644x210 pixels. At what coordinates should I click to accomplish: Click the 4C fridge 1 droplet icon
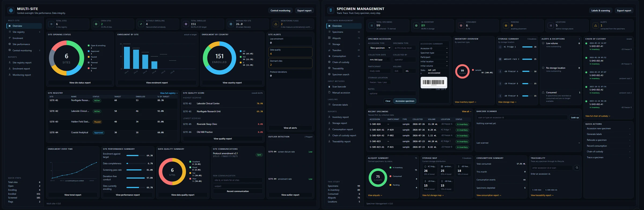(500, 47)
